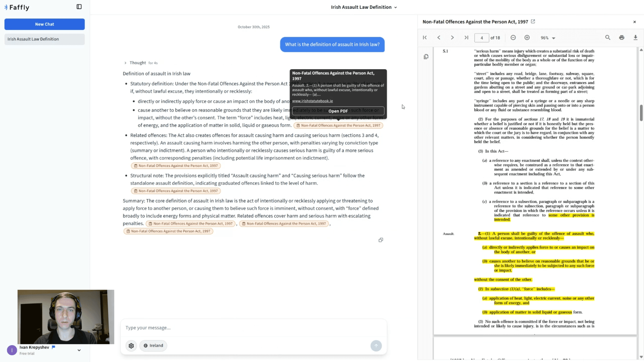This screenshot has height=362, width=644.
Task: Zoom in the PDF document
Action: point(527,38)
